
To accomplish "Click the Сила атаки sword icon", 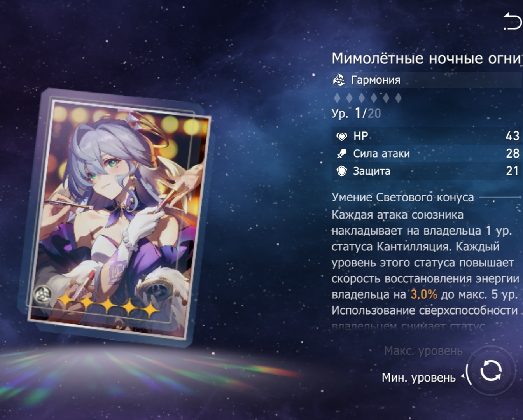I will (x=341, y=154).
